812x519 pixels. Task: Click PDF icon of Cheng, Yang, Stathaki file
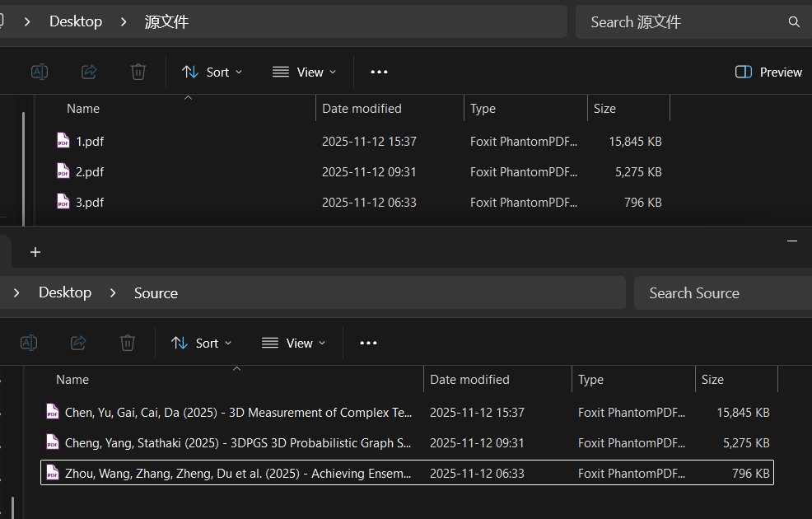coord(53,442)
